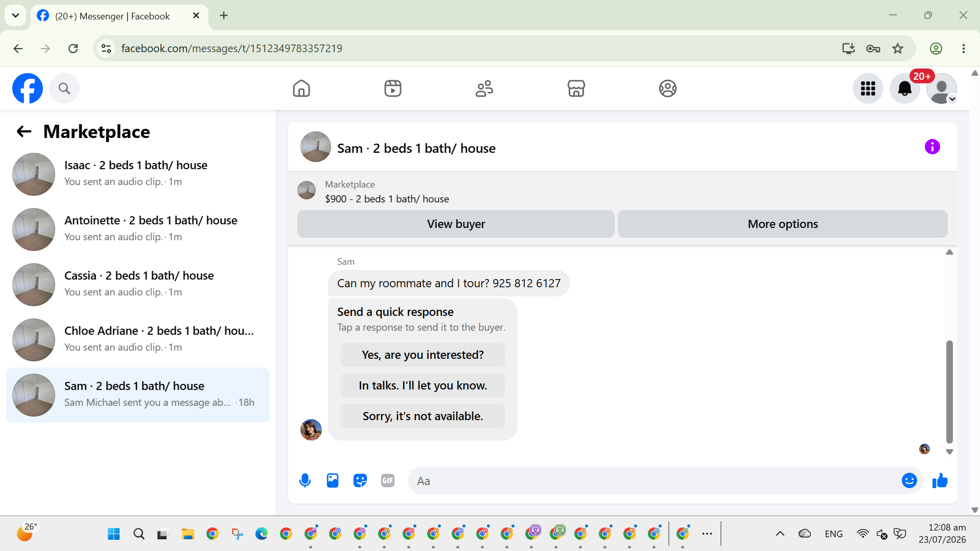The width and height of the screenshot is (980, 551).
Task: Open taskbar overflow three dots
Action: coord(707,534)
